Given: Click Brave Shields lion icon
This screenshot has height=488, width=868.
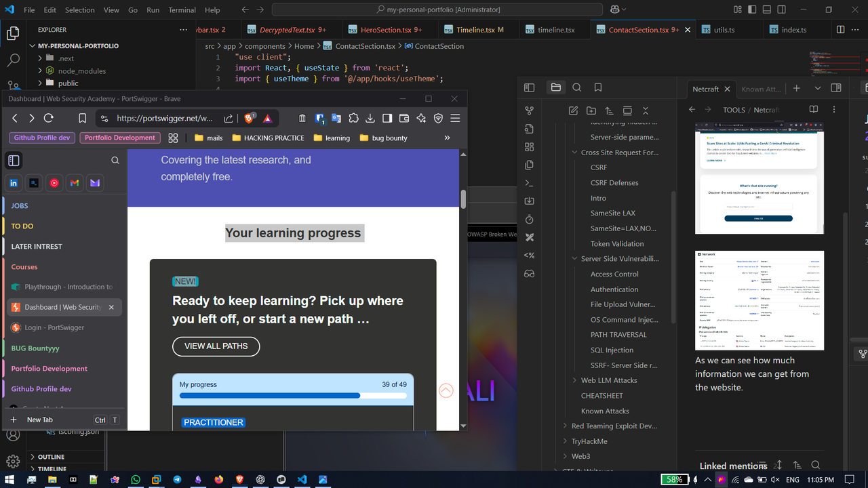Looking at the screenshot, I should pyautogui.click(x=249, y=118).
